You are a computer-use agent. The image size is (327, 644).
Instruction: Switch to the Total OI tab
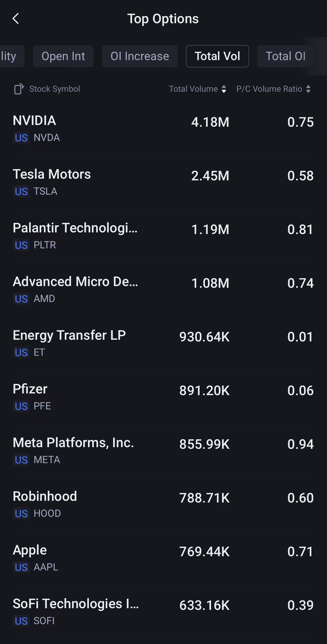point(285,56)
